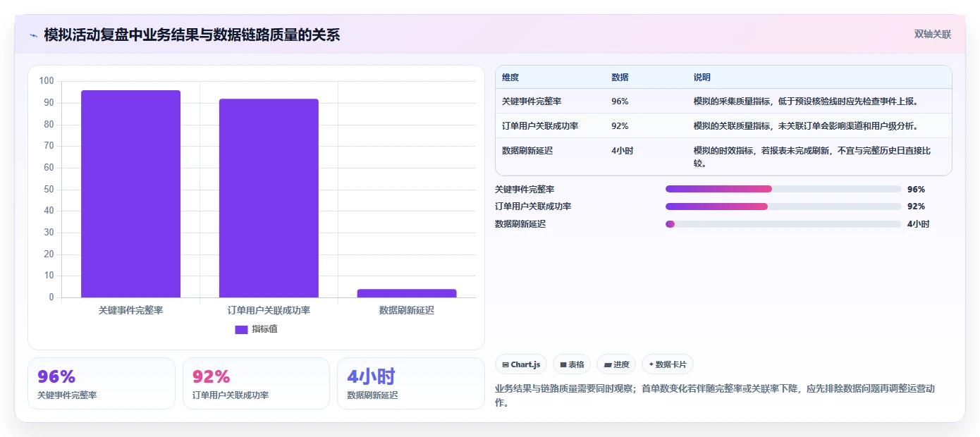Screen dimensions: 980x437
Task: Click the description starting 模拟的采集质量指标
Action: point(806,101)
